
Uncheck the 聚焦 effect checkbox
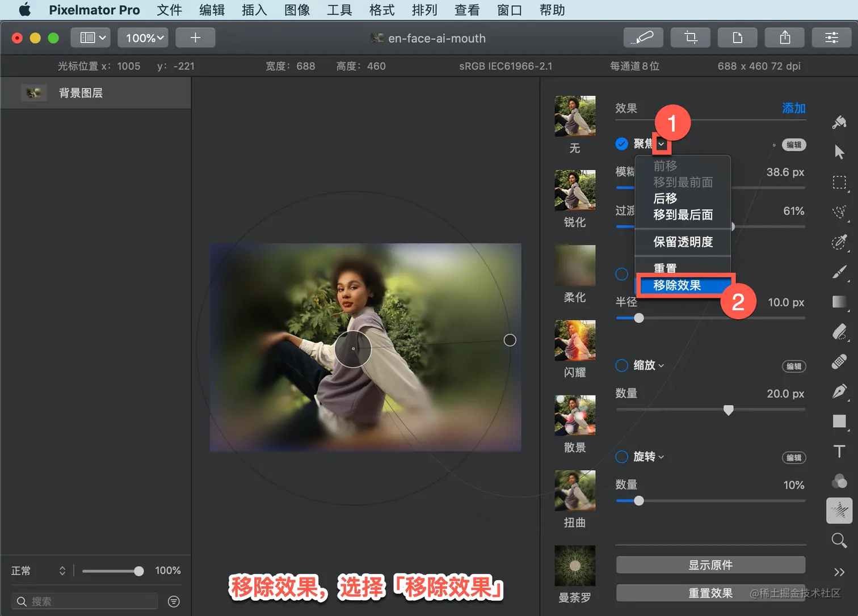[x=622, y=144]
